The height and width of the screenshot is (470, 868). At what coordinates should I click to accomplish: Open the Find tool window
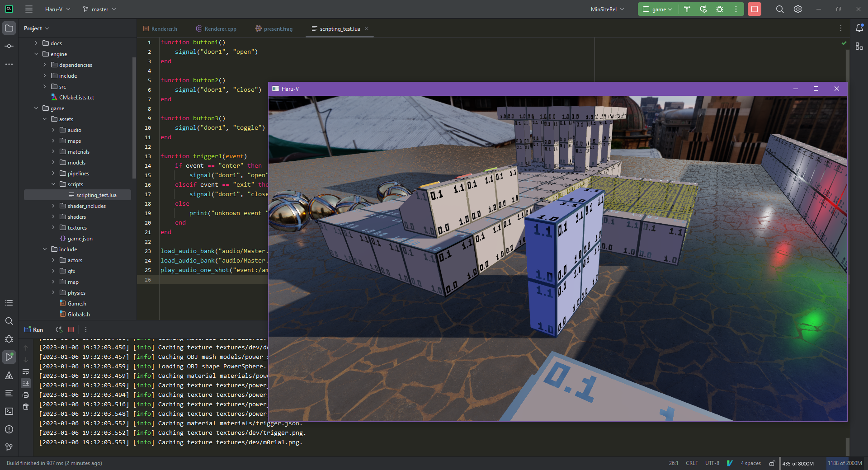9,321
